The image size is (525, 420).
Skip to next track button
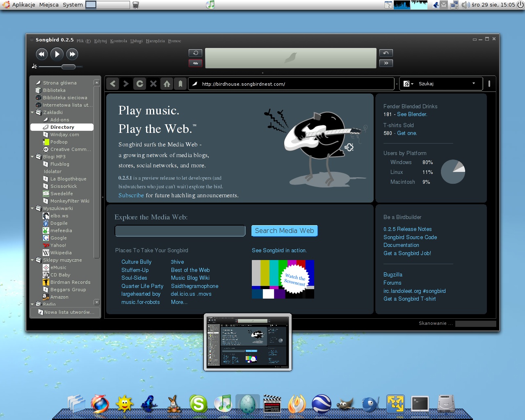[x=72, y=54]
